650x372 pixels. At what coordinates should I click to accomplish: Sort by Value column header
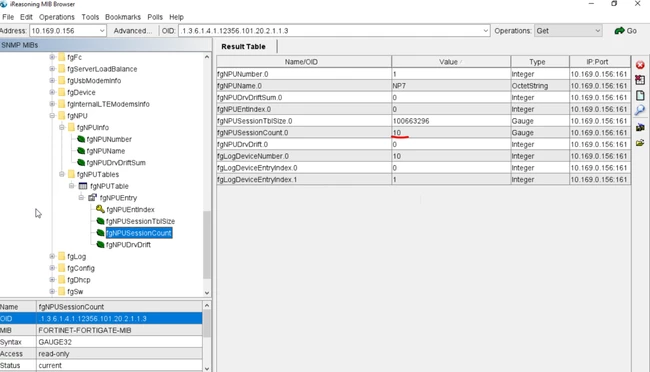[x=451, y=62]
